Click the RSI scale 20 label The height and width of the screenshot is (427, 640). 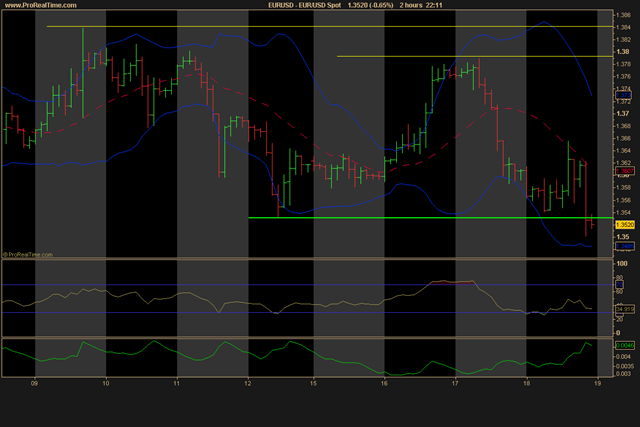(x=619, y=319)
